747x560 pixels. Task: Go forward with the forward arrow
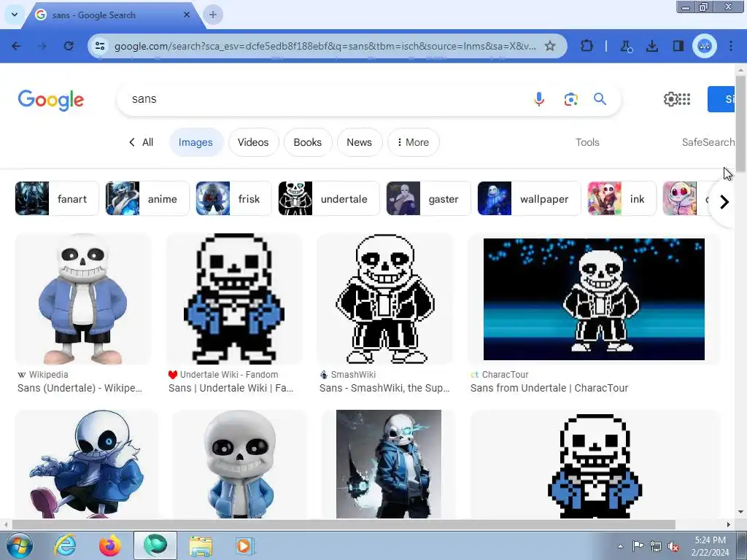pos(42,46)
